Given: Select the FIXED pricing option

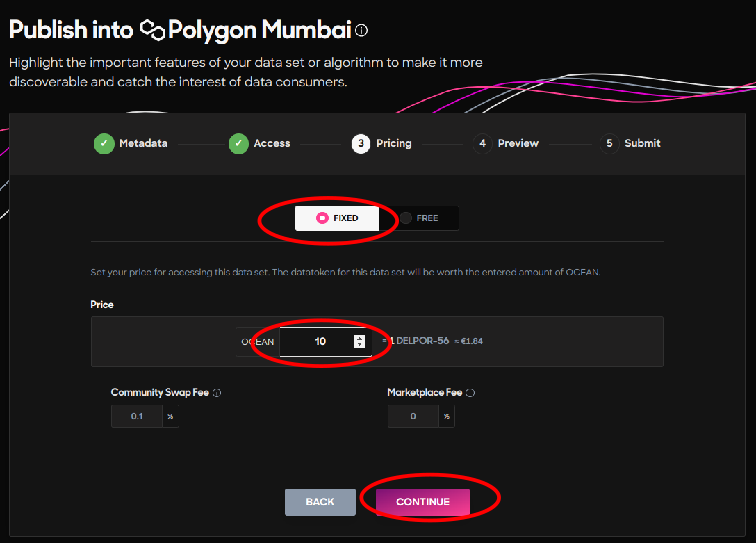Looking at the screenshot, I should [x=337, y=218].
